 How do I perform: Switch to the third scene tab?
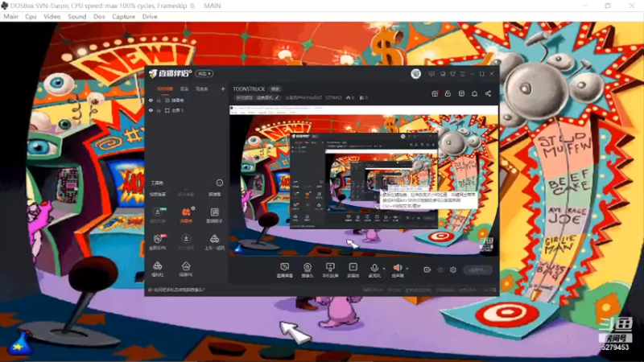pos(201,88)
